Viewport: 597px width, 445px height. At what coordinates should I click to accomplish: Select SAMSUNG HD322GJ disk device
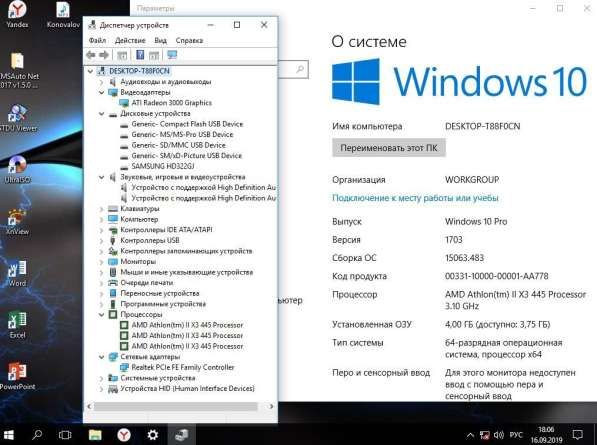[x=163, y=166]
